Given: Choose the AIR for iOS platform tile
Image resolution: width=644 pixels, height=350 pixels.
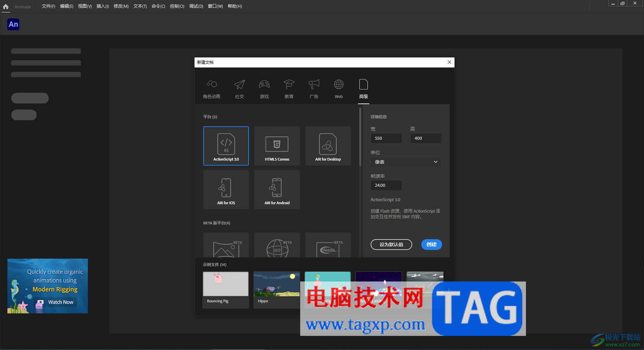Looking at the screenshot, I should tap(226, 189).
